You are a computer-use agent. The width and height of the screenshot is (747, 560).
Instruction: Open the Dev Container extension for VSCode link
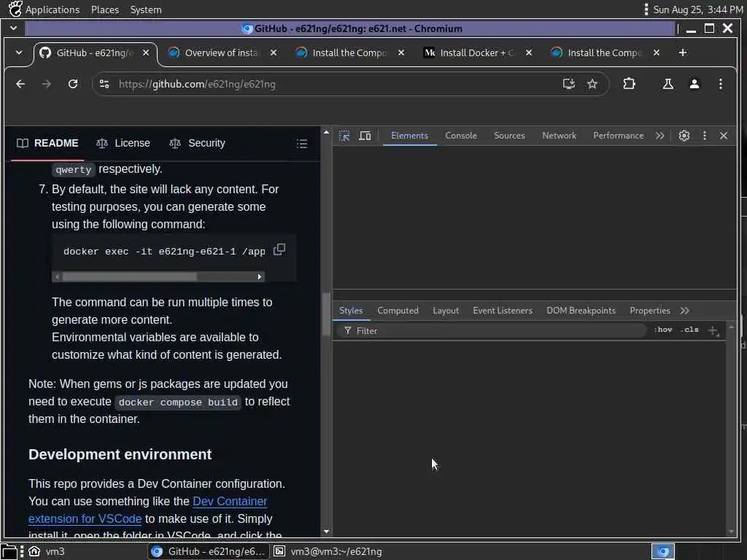tap(147, 510)
